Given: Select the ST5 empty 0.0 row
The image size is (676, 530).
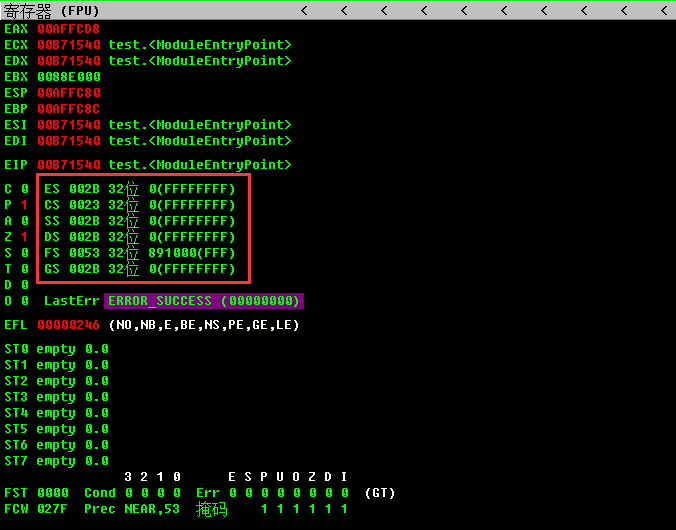Looking at the screenshot, I should [x=56, y=429].
